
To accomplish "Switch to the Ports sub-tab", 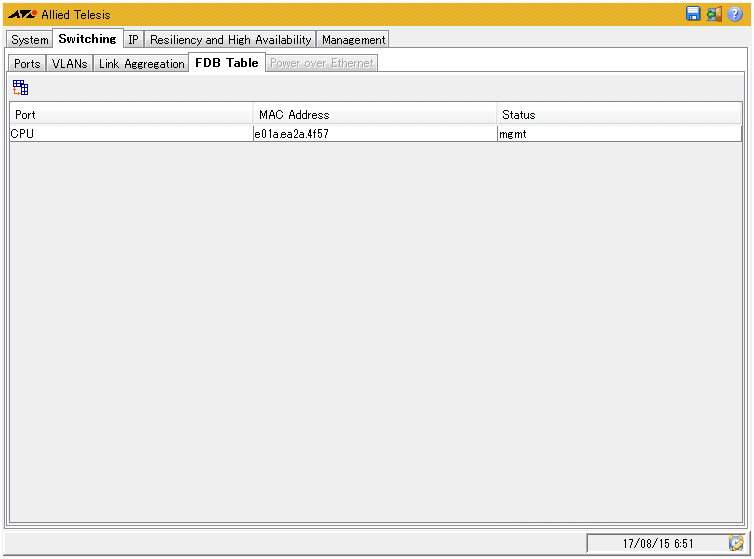I will tap(27, 64).
